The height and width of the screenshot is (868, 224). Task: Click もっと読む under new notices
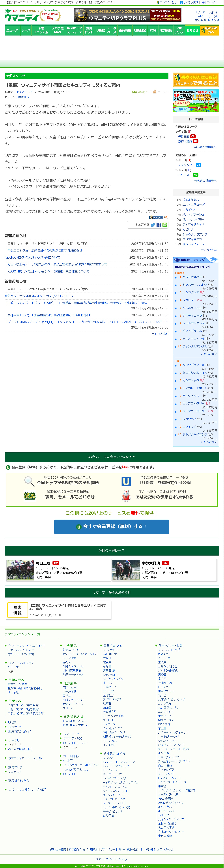pyautogui.click(x=160, y=334)
